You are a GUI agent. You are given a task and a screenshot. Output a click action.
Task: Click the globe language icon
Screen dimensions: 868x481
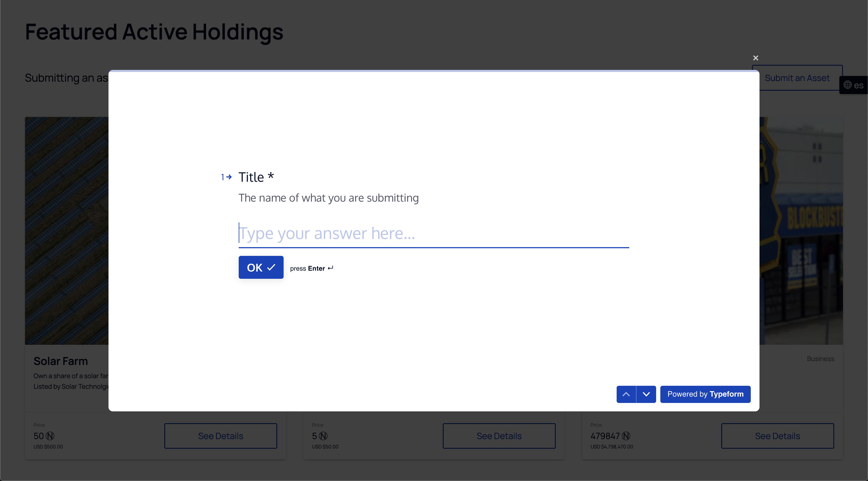[x=848, y=85]
